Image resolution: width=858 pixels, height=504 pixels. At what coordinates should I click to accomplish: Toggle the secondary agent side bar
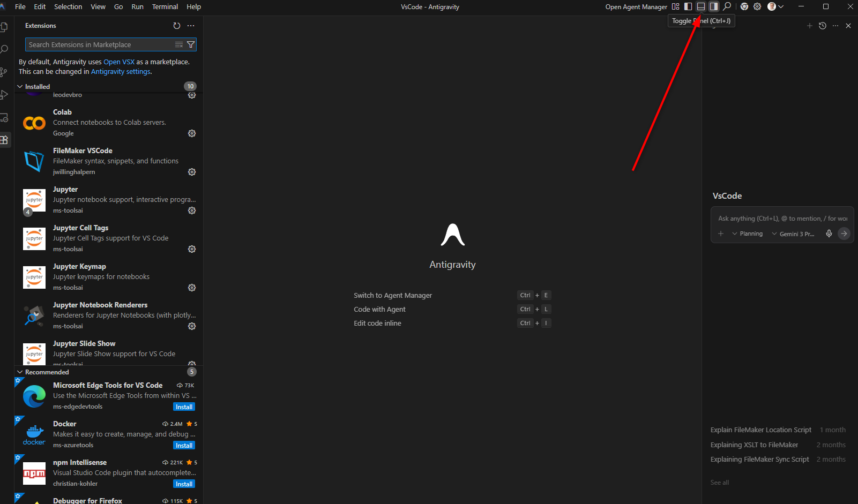714,6
